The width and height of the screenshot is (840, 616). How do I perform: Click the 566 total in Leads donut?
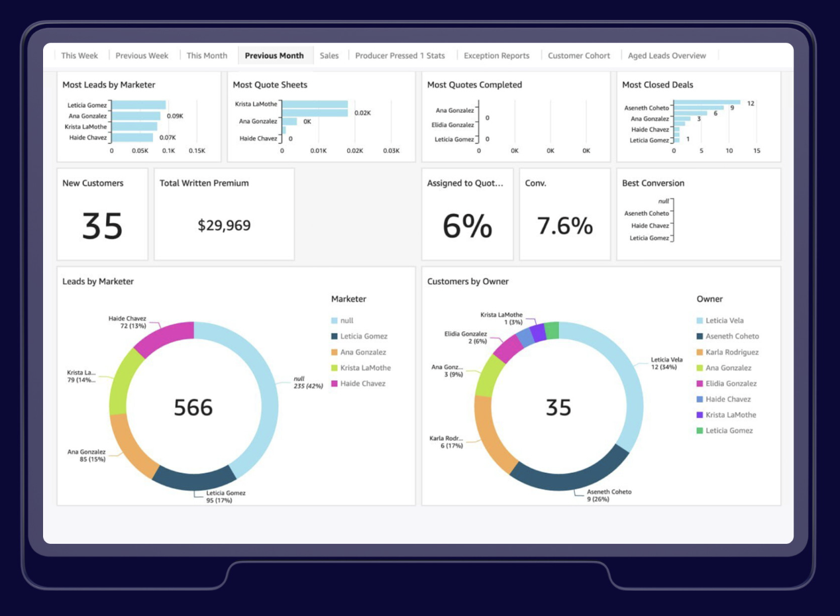193,407
